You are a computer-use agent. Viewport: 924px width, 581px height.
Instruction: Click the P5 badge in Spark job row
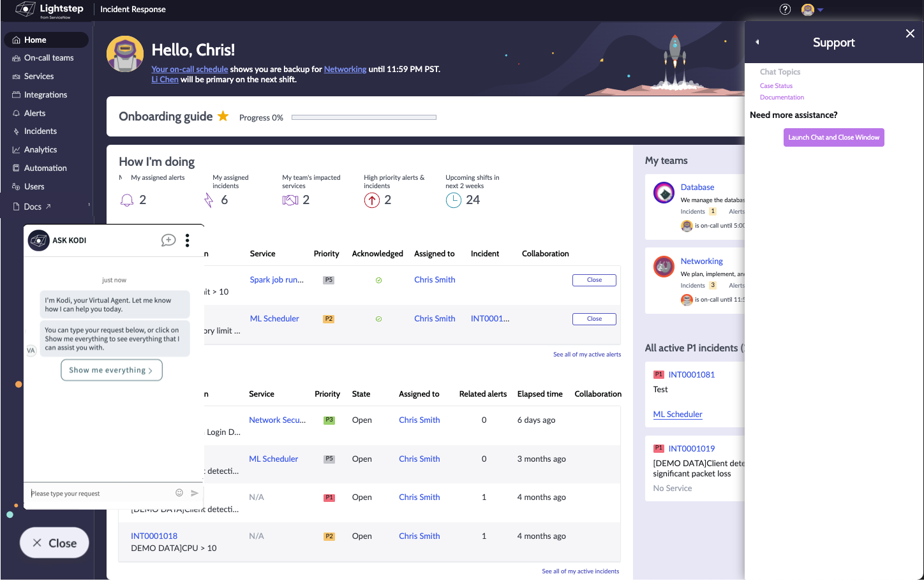(x=329, y=280)
